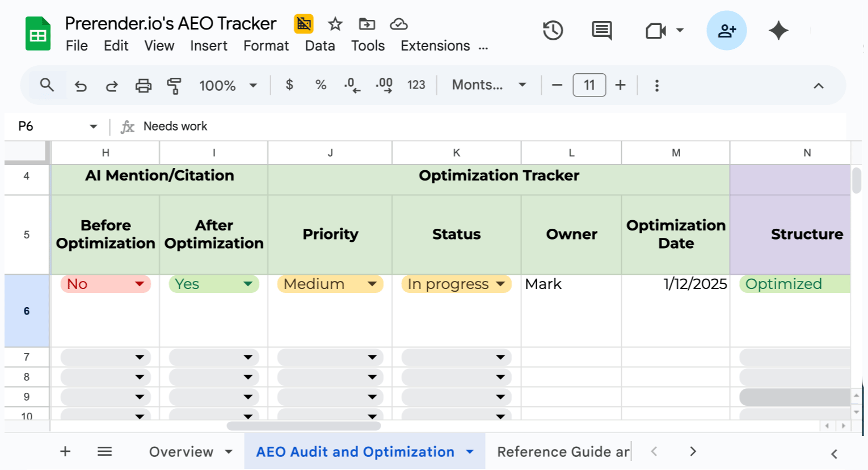Check the cloud save status icon
Viewport: 868px width, 470px height.
(399, 24)
